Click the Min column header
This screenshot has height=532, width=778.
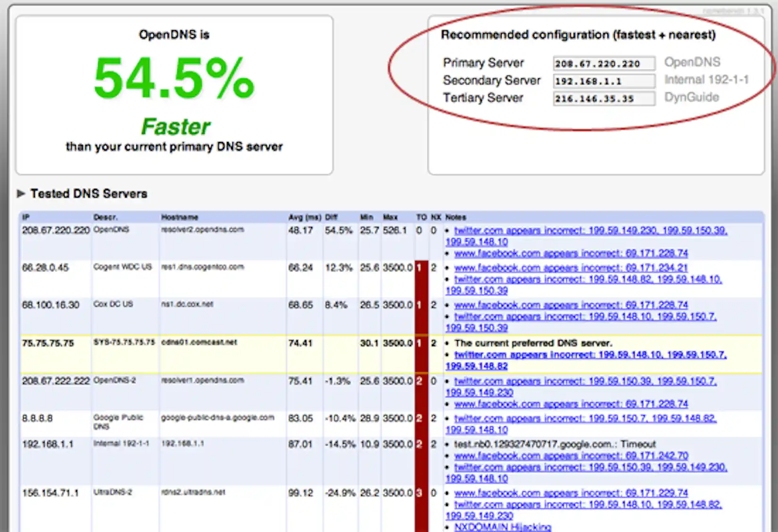point(367,217)
